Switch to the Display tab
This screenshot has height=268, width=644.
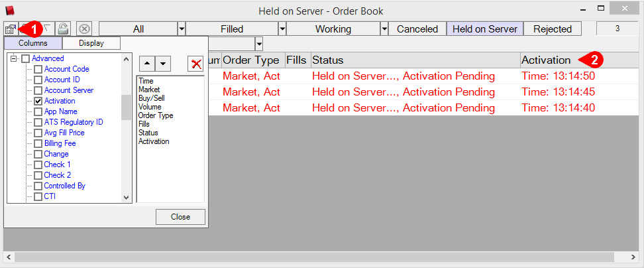tap(91, 43)
